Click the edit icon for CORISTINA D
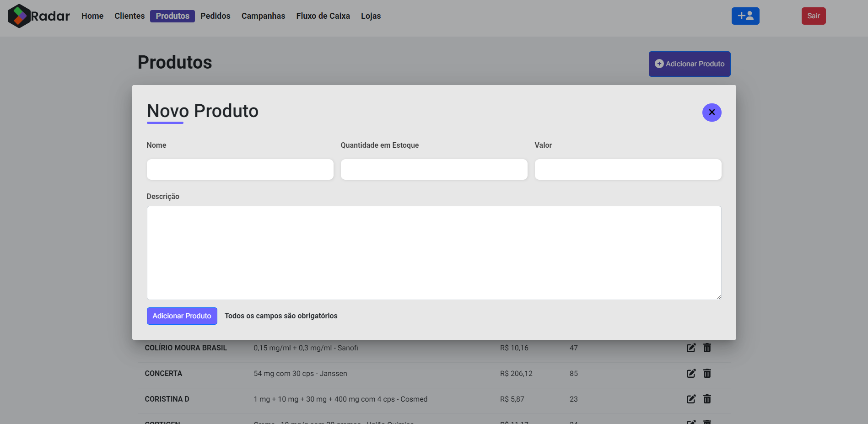 pyautogui.click(x=691, y=399)
